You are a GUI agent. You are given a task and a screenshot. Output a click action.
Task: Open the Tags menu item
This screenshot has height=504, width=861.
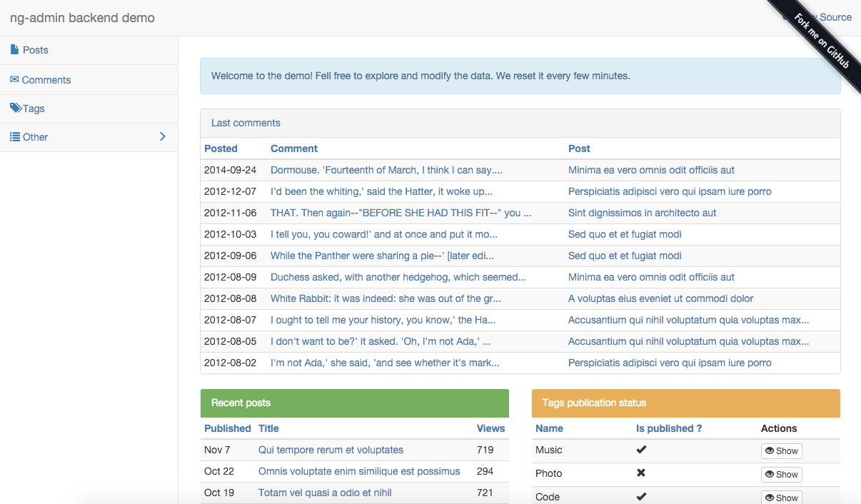[x=34, y=109]
